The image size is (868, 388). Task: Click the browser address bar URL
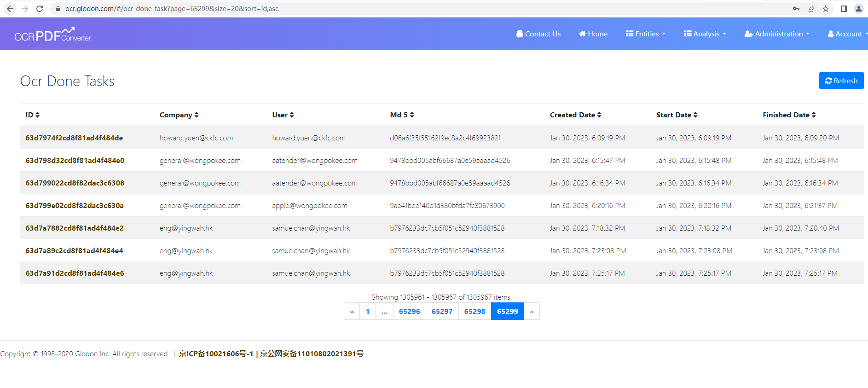coord(172,9)
